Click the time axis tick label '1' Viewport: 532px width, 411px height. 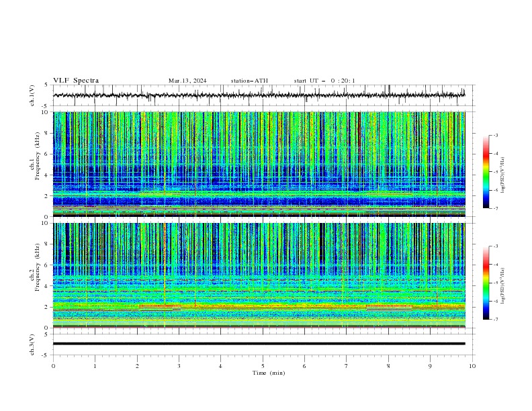pos(95,366)
